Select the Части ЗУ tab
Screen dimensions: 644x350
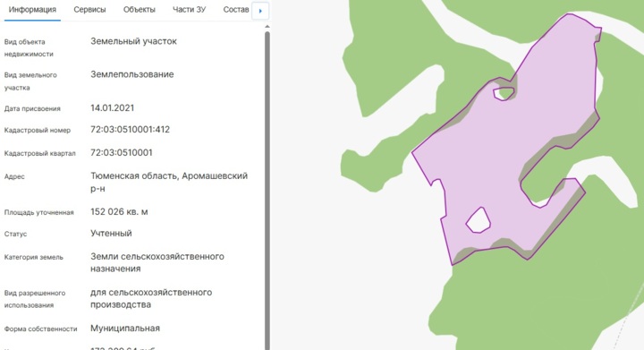tap(189, 10)
